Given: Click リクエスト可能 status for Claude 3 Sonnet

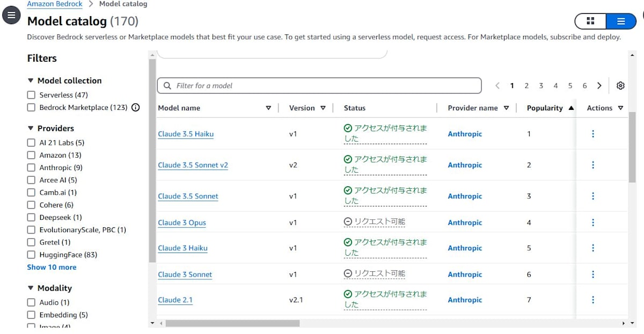Looking at the screenshot, I should click(x=375, y=273).
